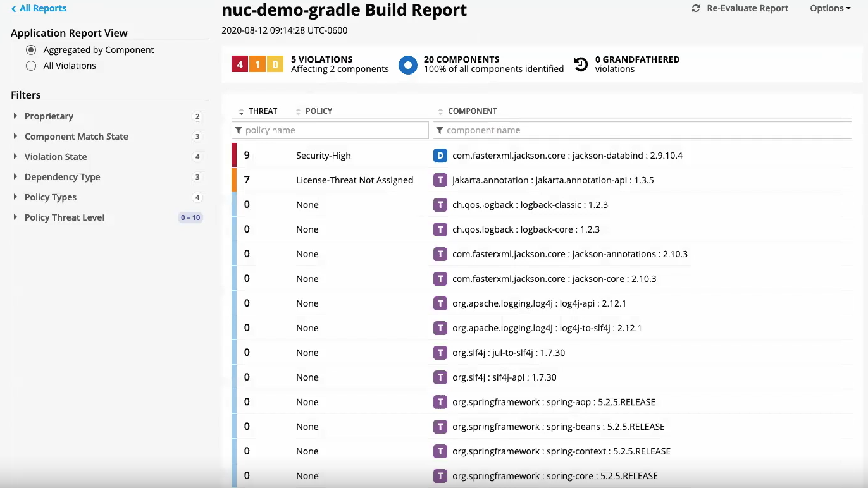Click the red critical violations count box
868x488 pixels.
[x=240, y=64]
